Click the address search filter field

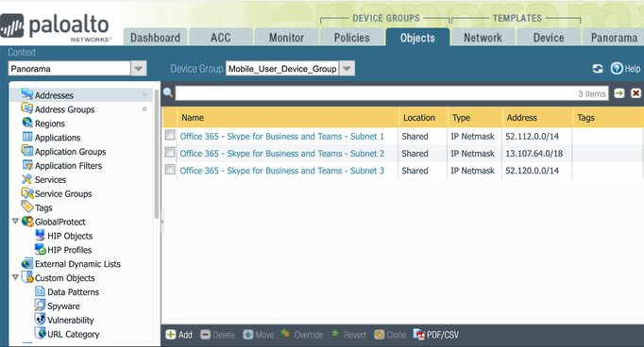click(392, 93)
